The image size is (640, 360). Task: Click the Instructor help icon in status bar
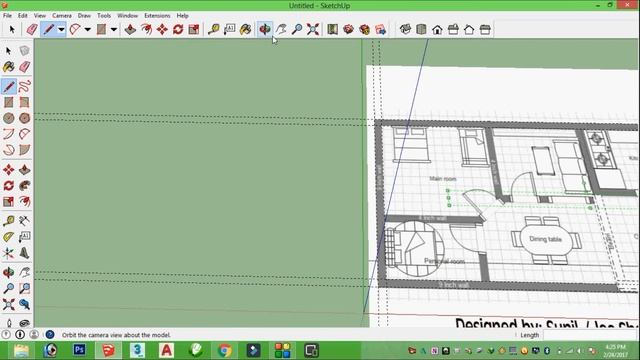50,335
